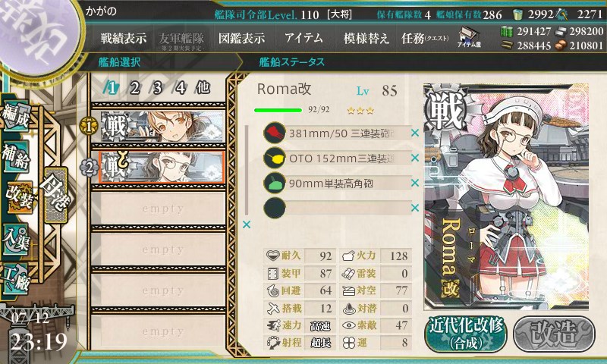The height and width of the screenshot is (364, 607).
Task: Remove the 90mm単装高角砲 equipment
Action: (415, 183)
